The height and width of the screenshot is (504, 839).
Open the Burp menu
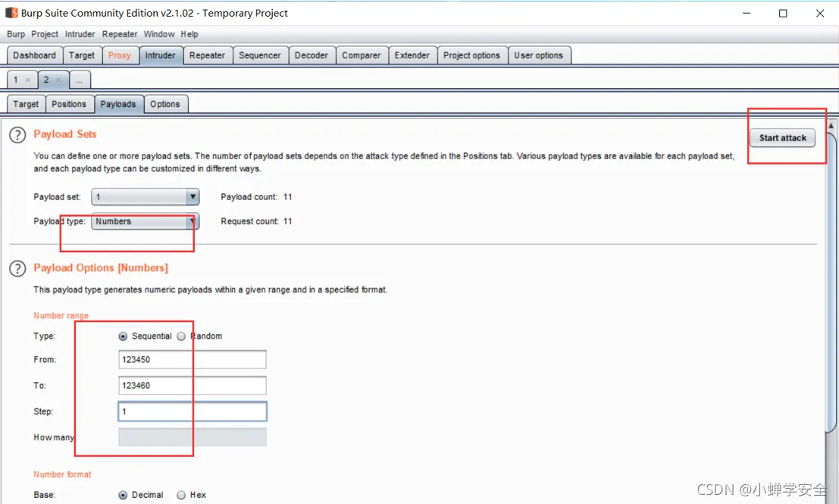click(x=16, y=34)
